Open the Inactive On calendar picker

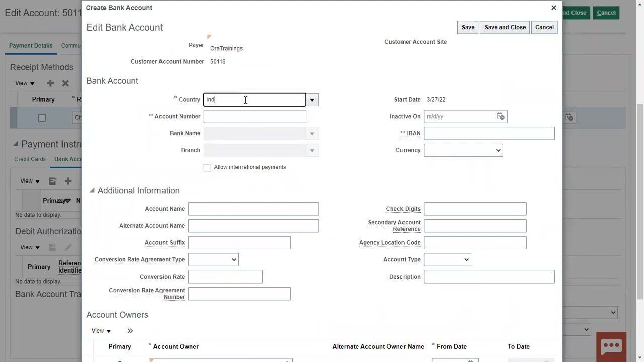(x=500, y=116)
